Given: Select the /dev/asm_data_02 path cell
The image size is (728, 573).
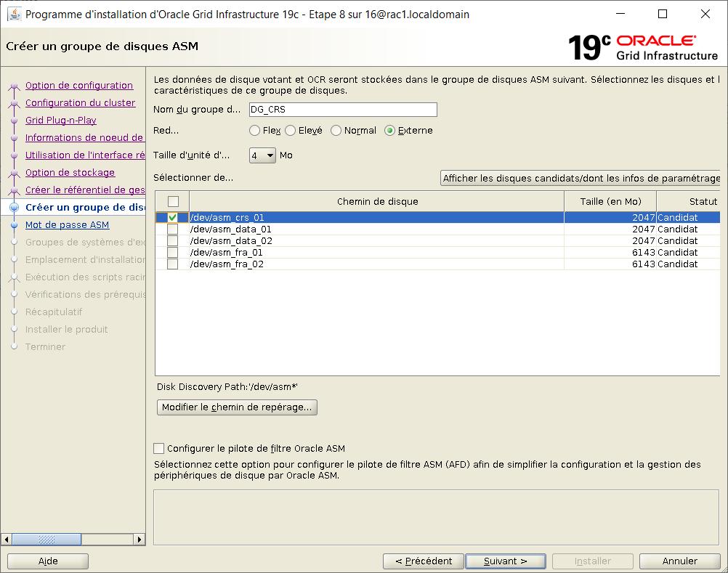Looking at the screenshot, I should (376, 241).
